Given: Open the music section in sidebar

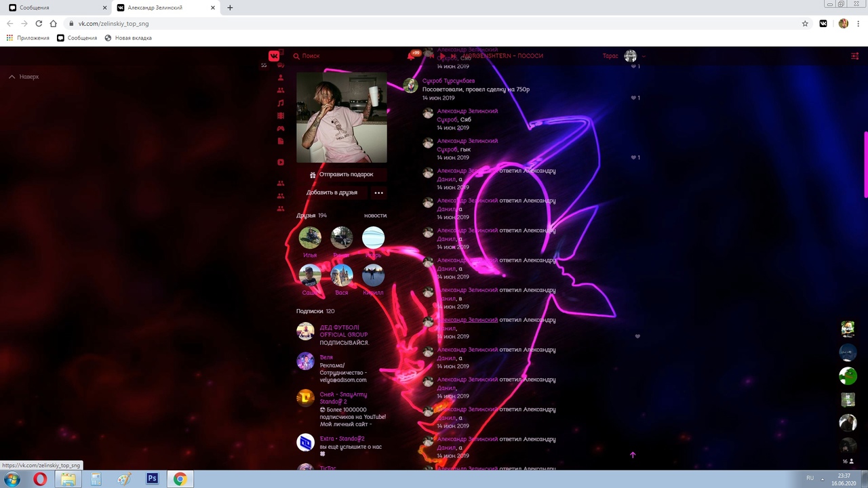Looking at the screenshot, I should [x=281, y=103].
